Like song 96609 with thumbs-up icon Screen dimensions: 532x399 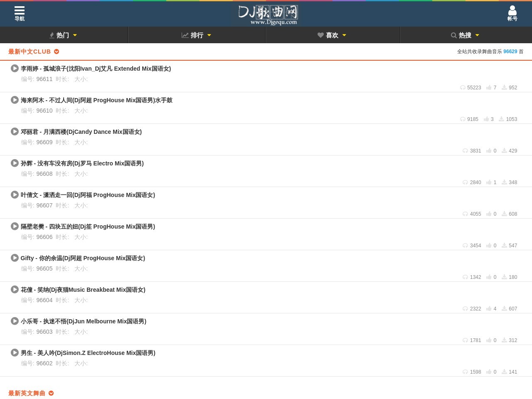pyautogui.click(x=489, y=150)
